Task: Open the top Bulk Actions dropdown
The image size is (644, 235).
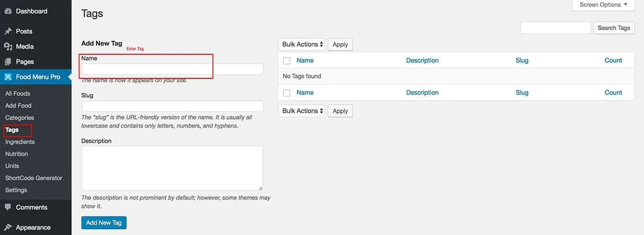Action: (302, 45)
